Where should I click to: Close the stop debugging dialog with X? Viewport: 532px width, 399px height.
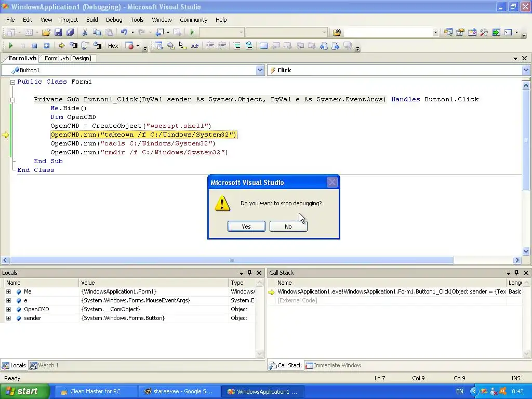[332, 182]
